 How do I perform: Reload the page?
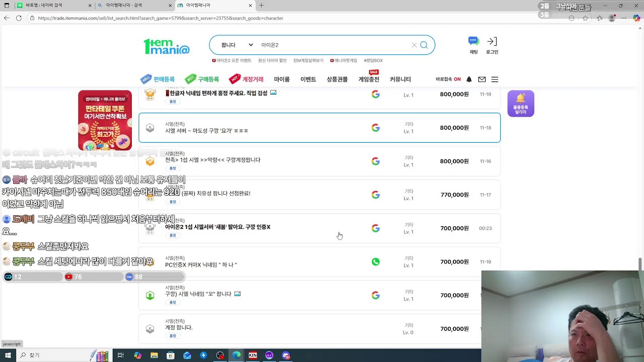pyautogui.click(x=19, y=18)
